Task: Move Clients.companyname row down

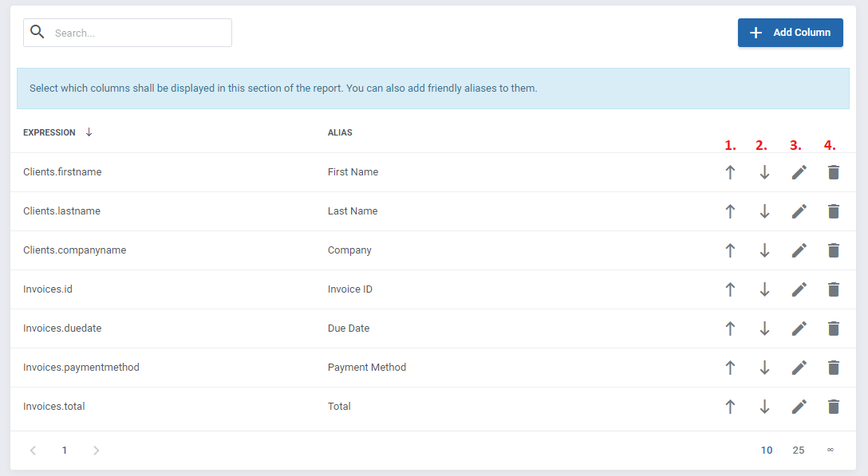Action: click(764, 250)
